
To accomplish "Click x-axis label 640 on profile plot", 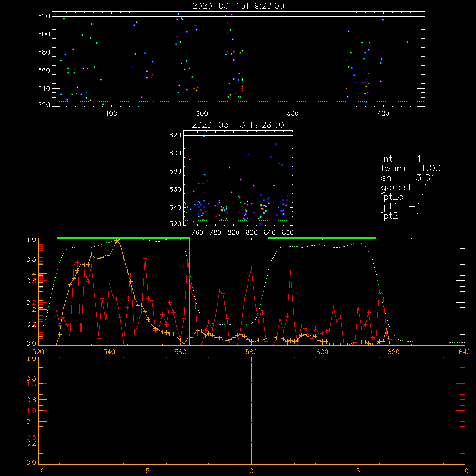I will [x=465, y=352].
